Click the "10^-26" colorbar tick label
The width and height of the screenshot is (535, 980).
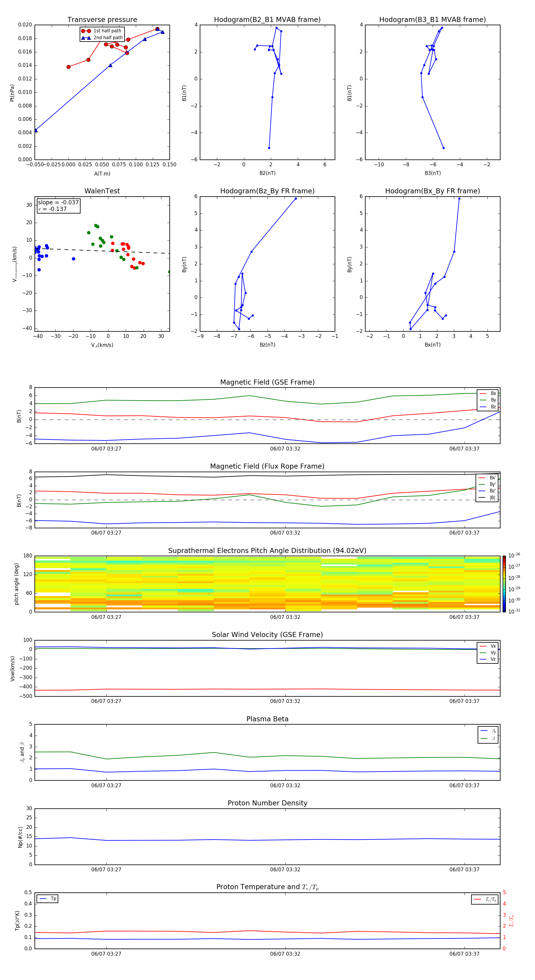coord(514,555)
